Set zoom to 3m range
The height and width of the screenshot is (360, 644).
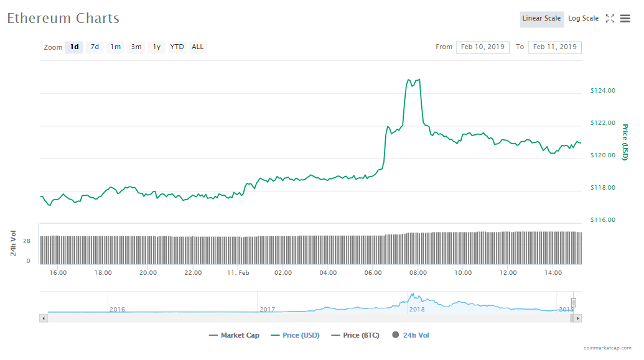[136, 47]
